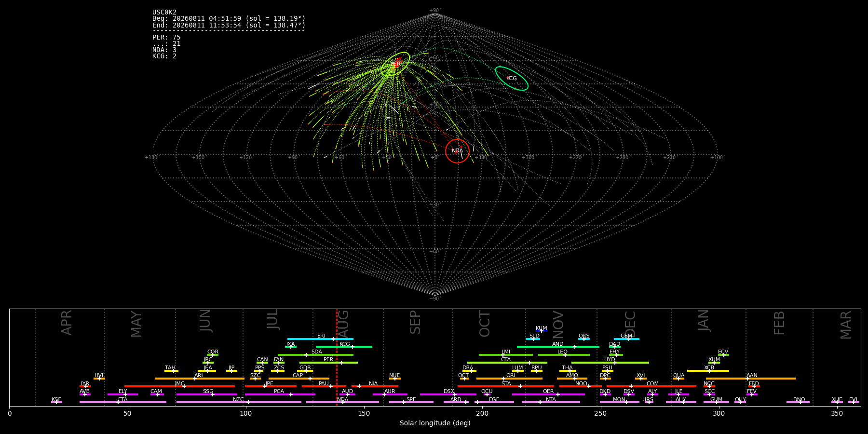Click the GEM shower bar in timeline
Viewport: 868px width, 434px height.
coord(626,339)
